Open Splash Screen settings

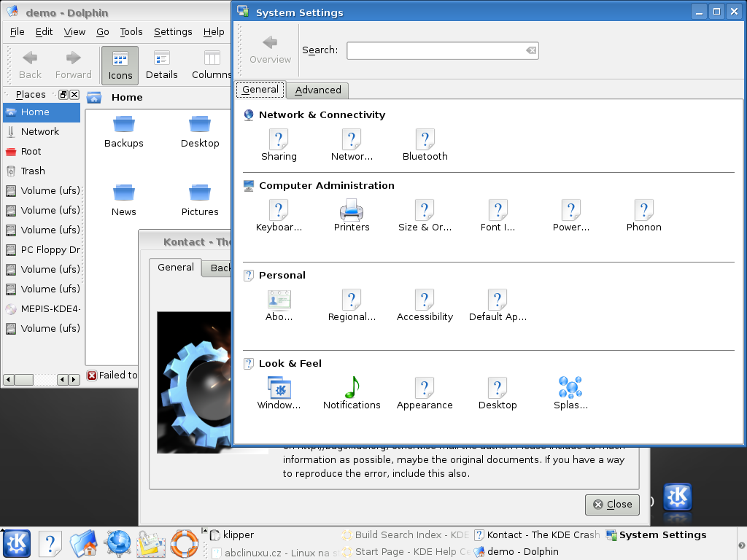570,393
